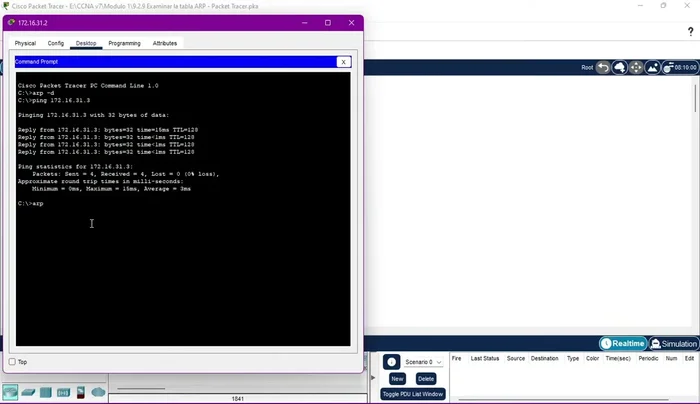This screenshot has height=404, width=700.
Task: Switch to the Config tab
Action: (56, 43)
